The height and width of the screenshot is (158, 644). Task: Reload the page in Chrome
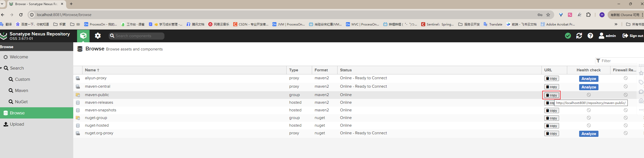pos(21,15)
